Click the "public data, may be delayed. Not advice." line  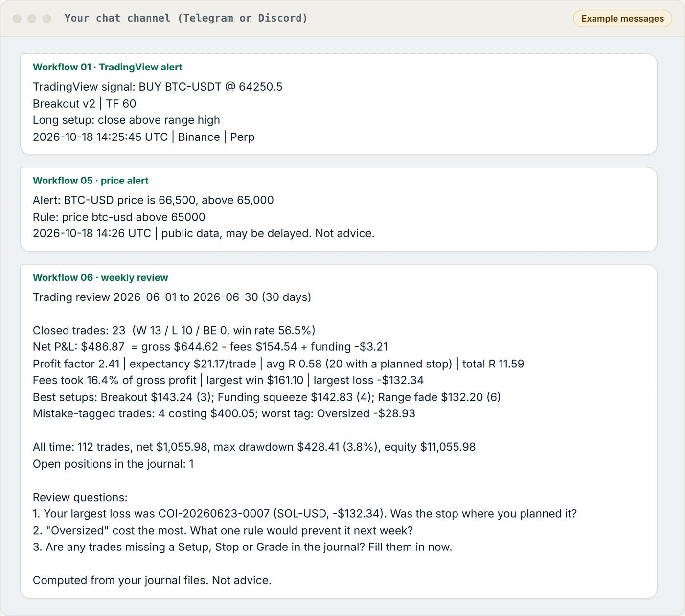click(204, 233)
